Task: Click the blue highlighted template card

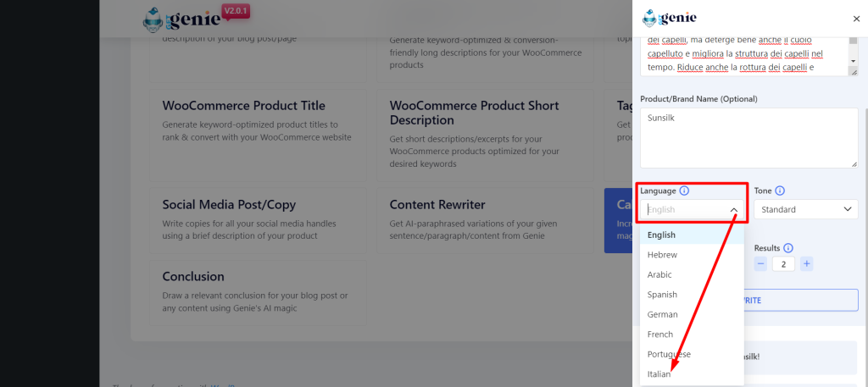Action: point(618,220)
